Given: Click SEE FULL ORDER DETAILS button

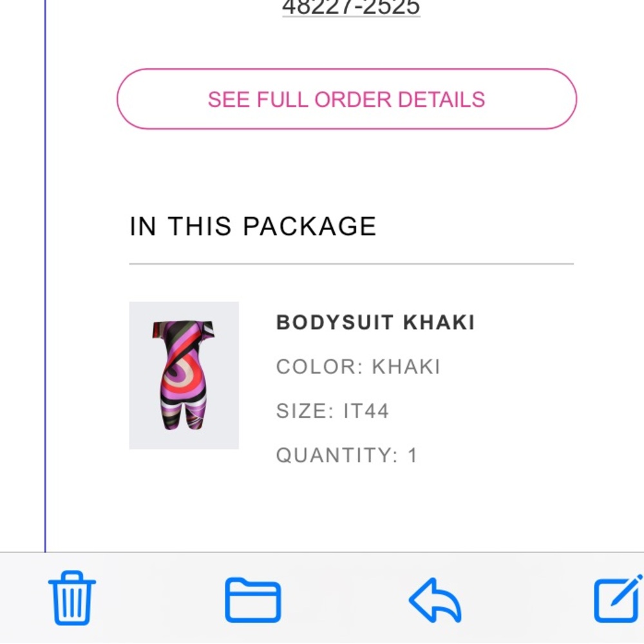Looking at the screenshot, I should pyautogui.click(x=346, y=99).
